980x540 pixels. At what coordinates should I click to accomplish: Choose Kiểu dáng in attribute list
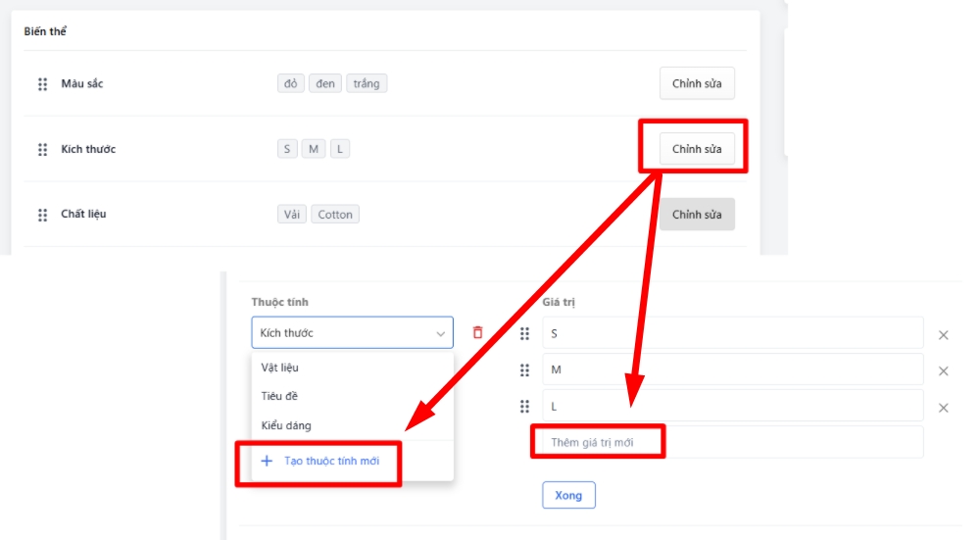tap(285, 426)
